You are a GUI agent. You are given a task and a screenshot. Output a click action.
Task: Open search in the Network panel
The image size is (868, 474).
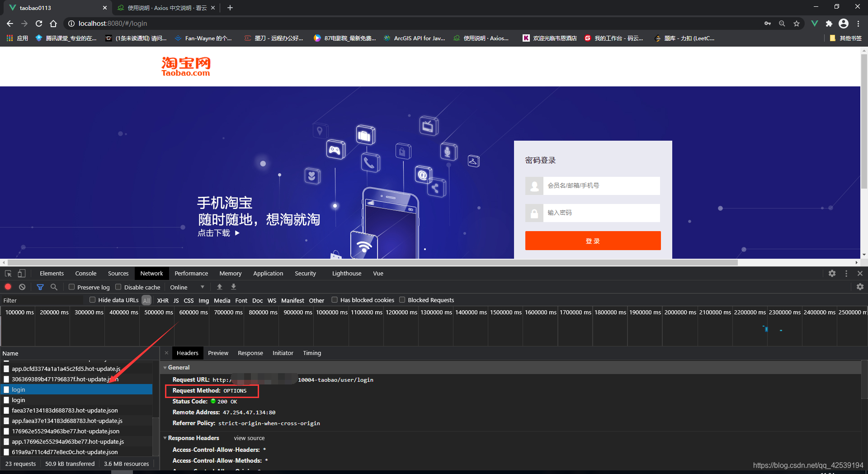tap(54, 287)
